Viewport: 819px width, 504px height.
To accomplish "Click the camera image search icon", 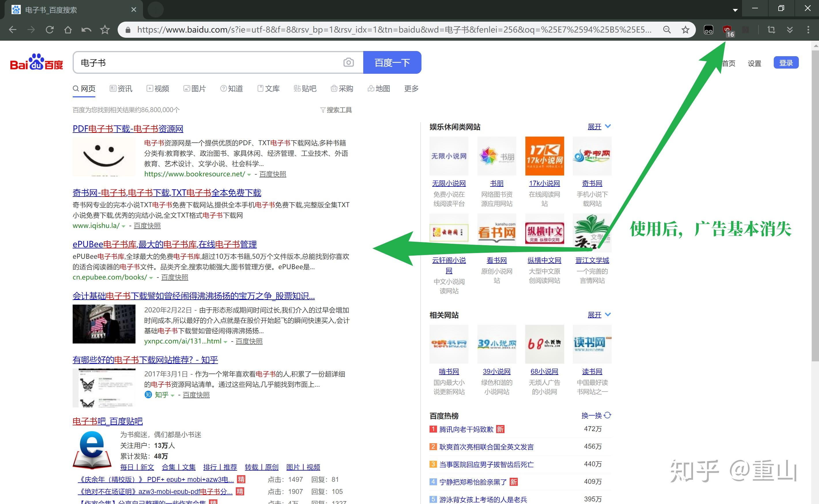I will (x=349, y=62).
